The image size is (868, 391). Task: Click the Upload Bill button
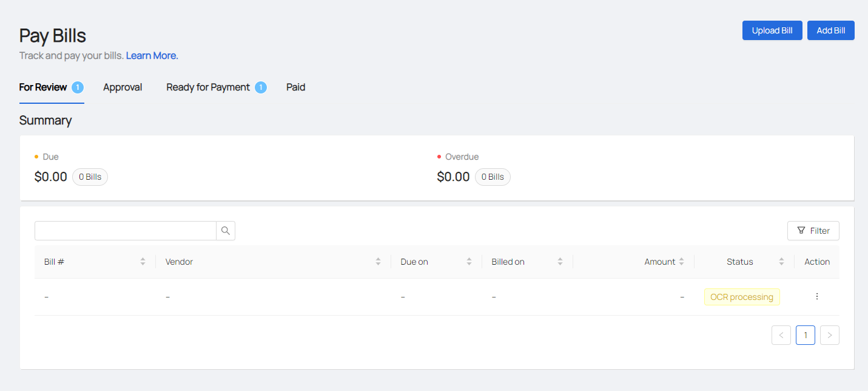(x=772, y=30)
